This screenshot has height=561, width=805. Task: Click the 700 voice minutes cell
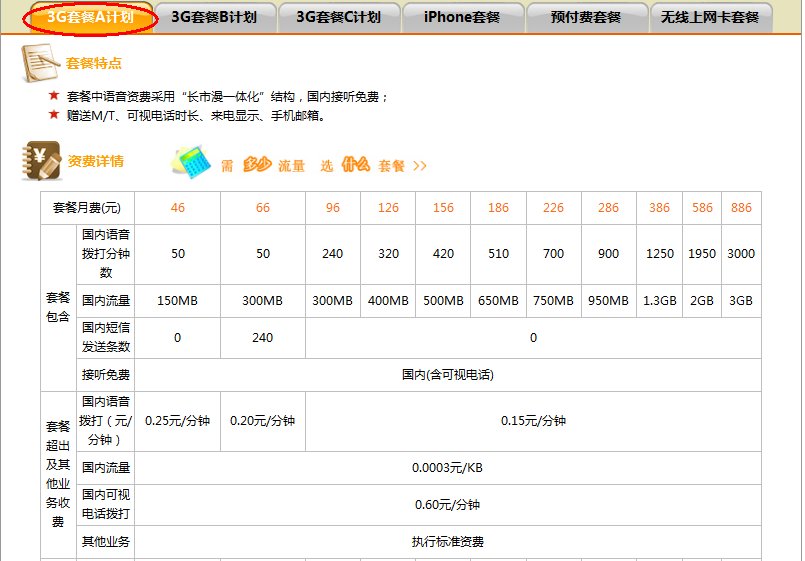(553, 254)
